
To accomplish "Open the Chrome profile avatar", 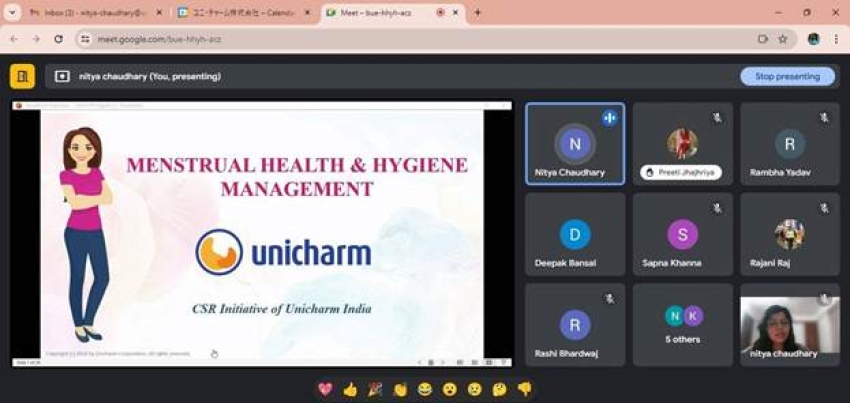I will pos(814,39).
